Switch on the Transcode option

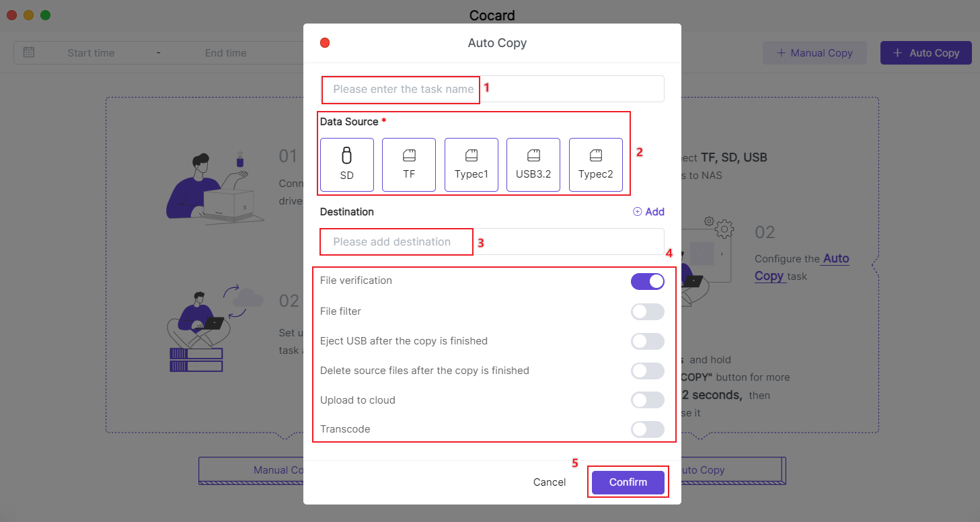[x=647, y=429]
